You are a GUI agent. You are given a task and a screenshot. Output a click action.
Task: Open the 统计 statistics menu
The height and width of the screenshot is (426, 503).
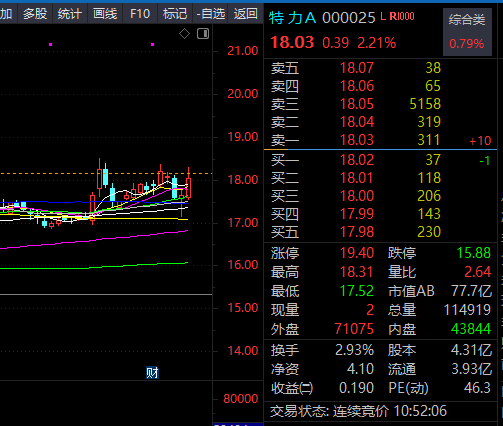coord(69,14)
